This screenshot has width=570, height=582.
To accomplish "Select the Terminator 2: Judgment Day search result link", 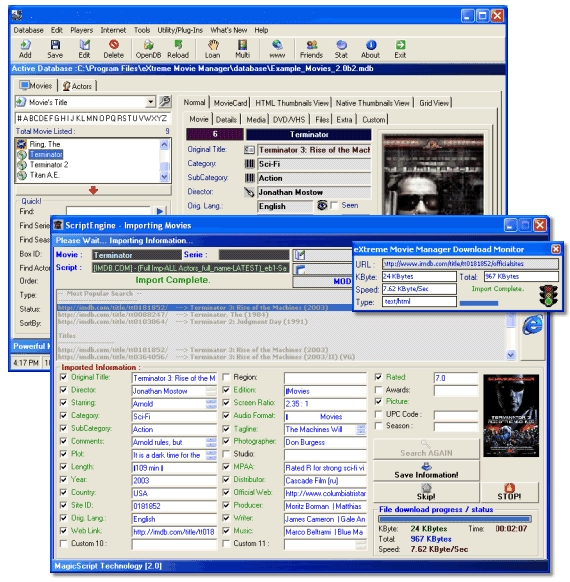I will pos(183,321).
